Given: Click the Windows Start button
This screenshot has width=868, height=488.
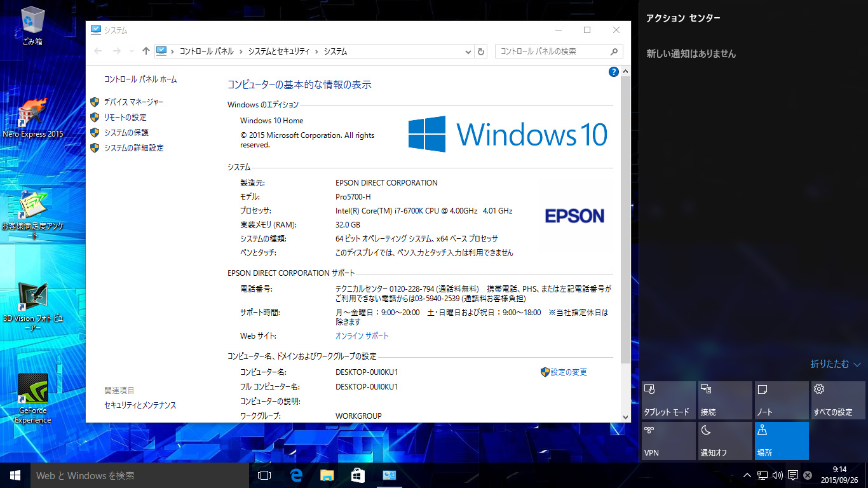Looking at the screenshot, I should click(15, 475).
